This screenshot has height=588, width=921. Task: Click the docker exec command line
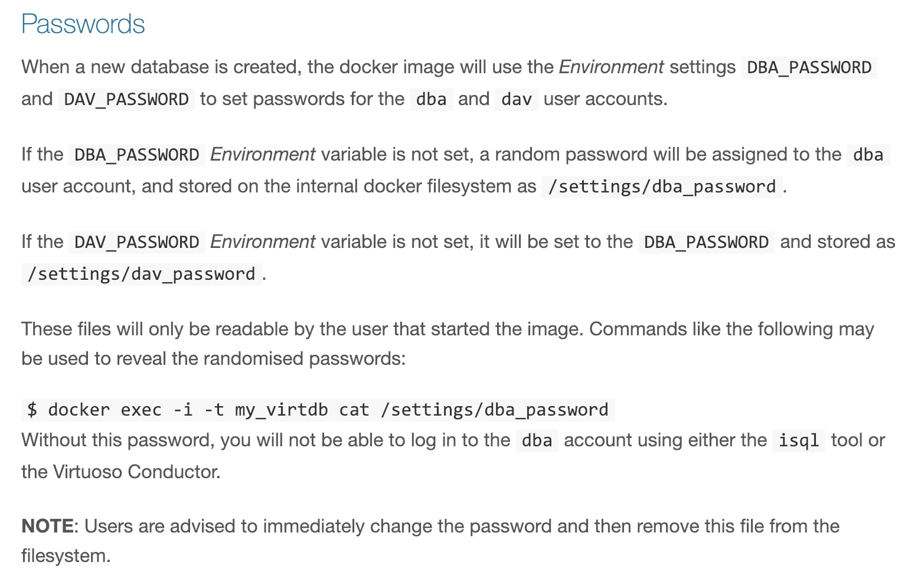[318, 410]
